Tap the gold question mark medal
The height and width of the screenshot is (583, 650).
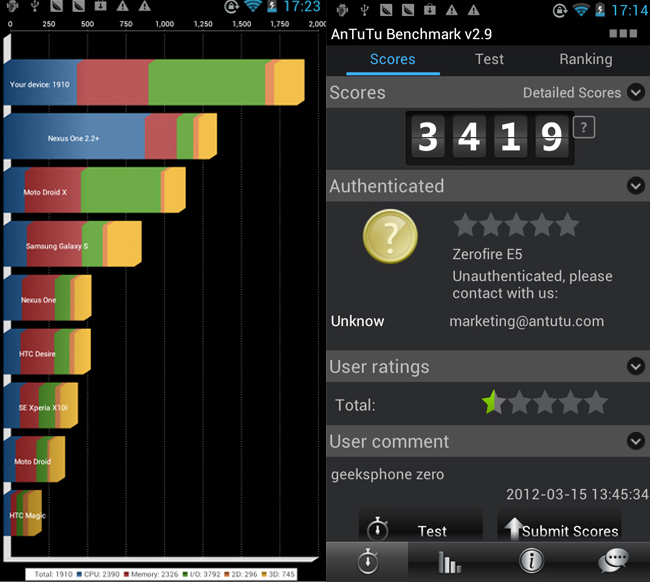(390, 236)
